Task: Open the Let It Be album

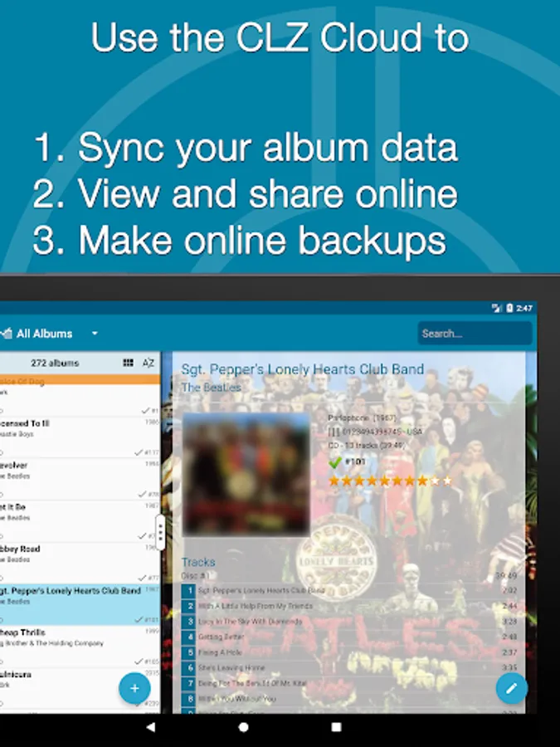Action: click(80, 520)
